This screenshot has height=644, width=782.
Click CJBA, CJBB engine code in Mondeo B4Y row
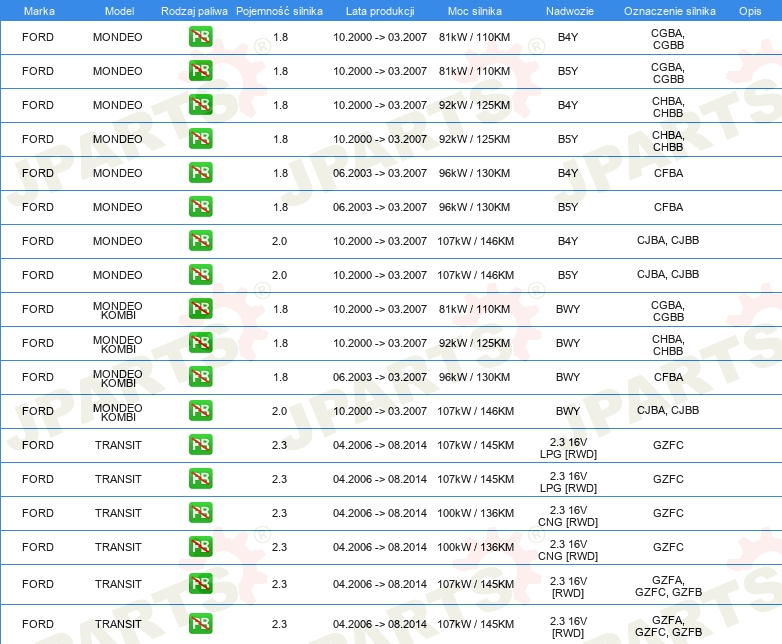point(668,240)
